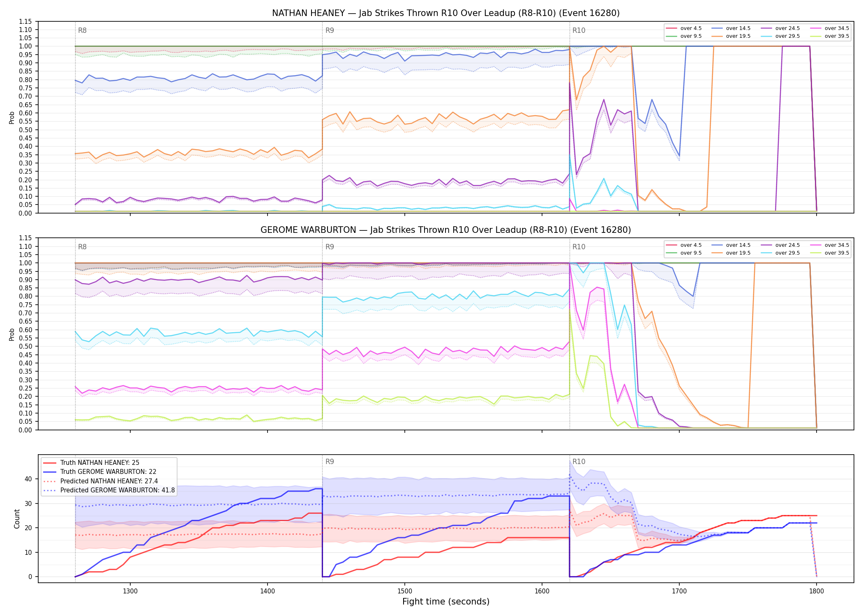Click the 0.50 y-tick in Heaney chart

click(x=25, y=130)
